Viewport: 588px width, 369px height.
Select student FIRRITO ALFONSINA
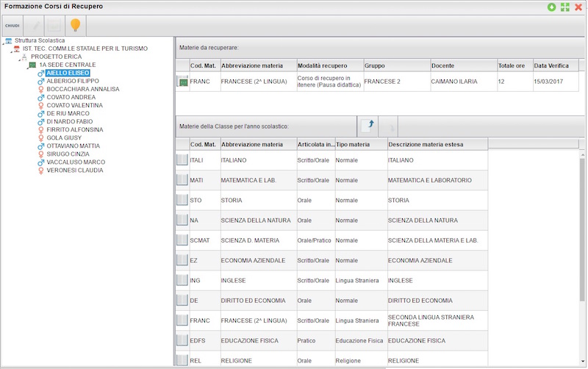75,130
